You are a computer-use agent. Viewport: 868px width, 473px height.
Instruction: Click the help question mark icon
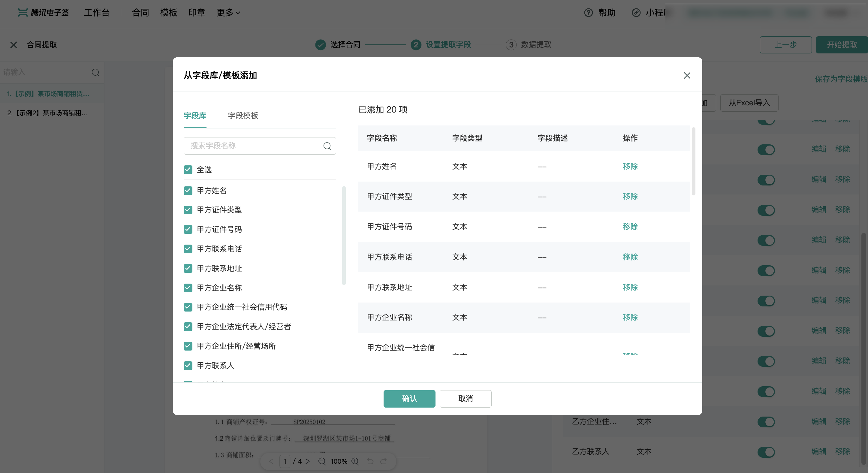588,13
